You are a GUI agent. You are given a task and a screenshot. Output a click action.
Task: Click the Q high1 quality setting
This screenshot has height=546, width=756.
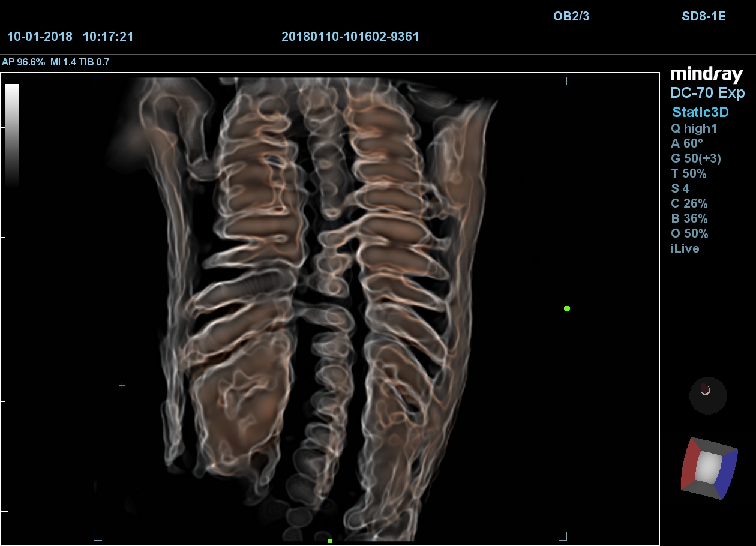[x=694, y=128]
